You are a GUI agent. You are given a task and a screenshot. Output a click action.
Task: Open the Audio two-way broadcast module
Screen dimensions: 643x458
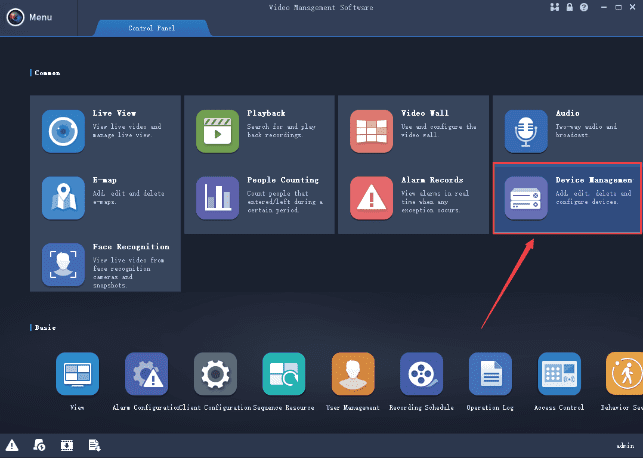tap(525, 132)
